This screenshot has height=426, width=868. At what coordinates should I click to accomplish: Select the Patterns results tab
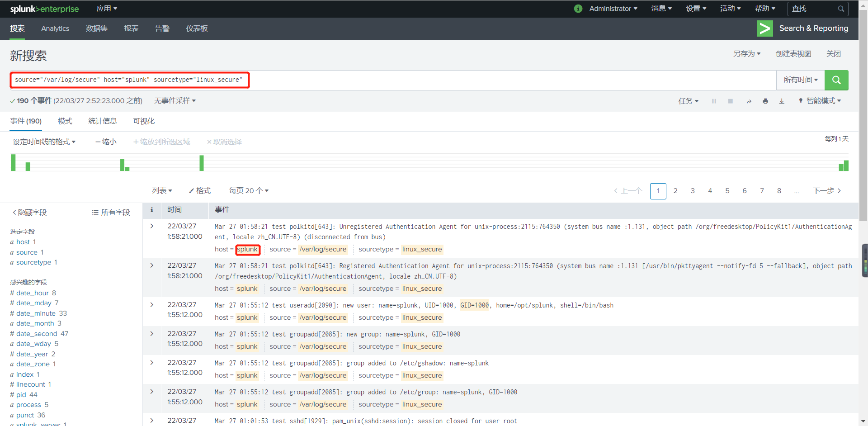click(x=65, y=121)
